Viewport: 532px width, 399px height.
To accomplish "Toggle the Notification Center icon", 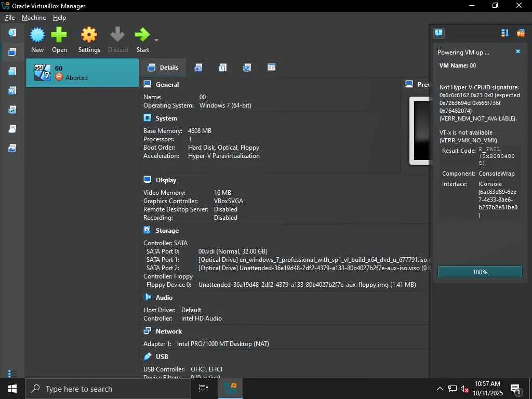I will (x=439, y=33).
